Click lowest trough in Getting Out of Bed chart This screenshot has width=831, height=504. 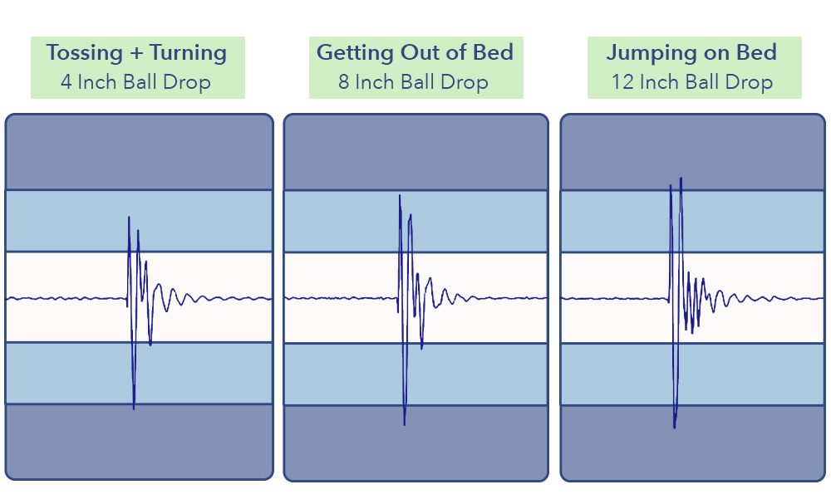(405, 423)
